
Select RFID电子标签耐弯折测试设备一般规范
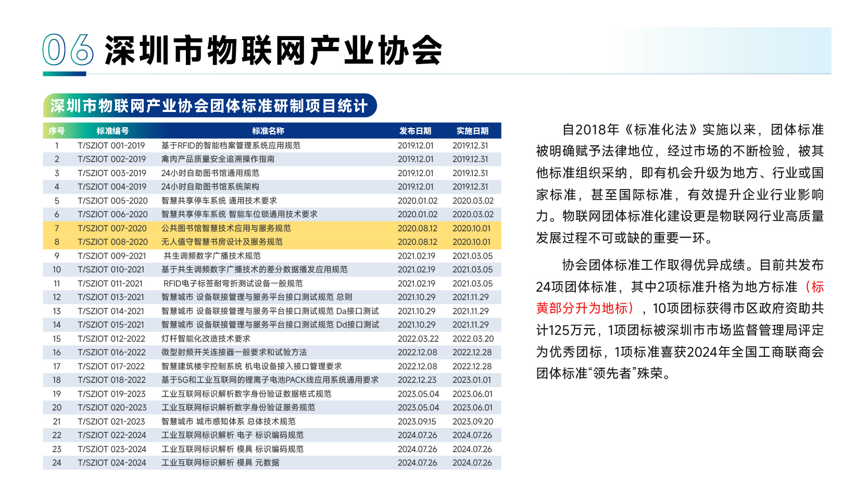[x=233, y=283]
